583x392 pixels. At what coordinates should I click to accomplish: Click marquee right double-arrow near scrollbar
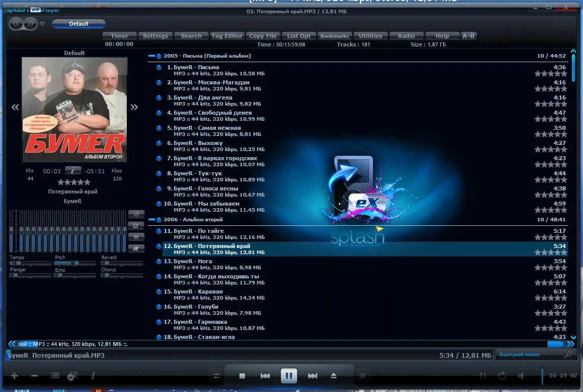pyautogui.click(x=570, y=344)
